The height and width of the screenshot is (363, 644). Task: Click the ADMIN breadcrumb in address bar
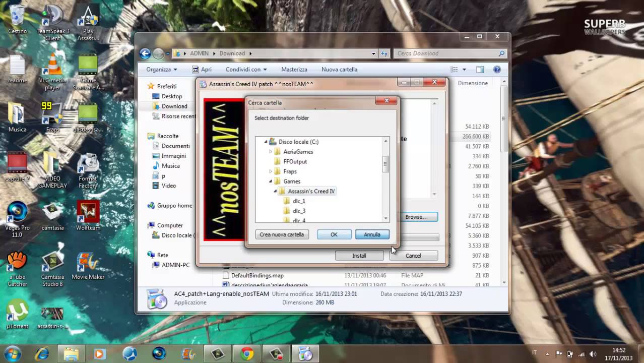199,53
